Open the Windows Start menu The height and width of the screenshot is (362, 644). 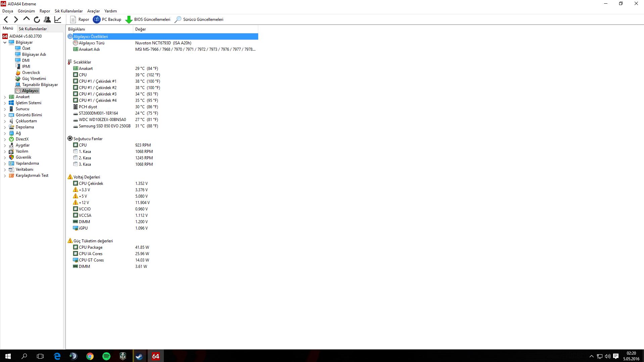[8, 356]
